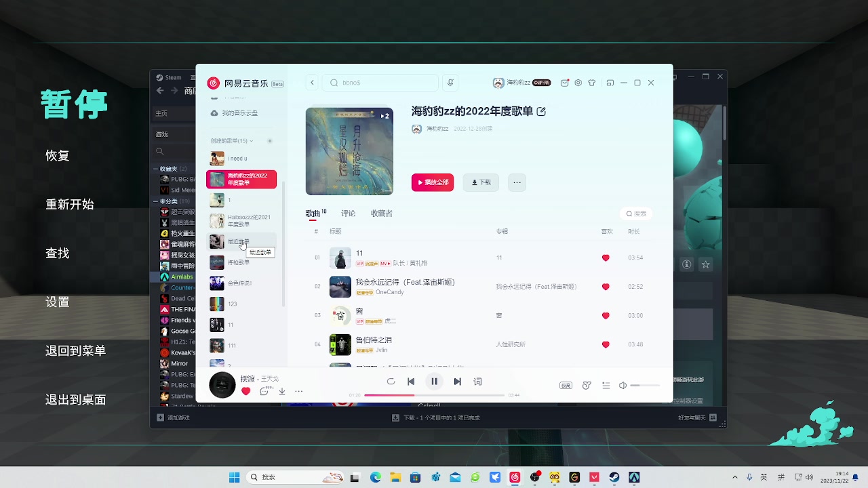Select 设置 in the pause menu
This screenshot has height=488, width=868.
tap(58, 302)
